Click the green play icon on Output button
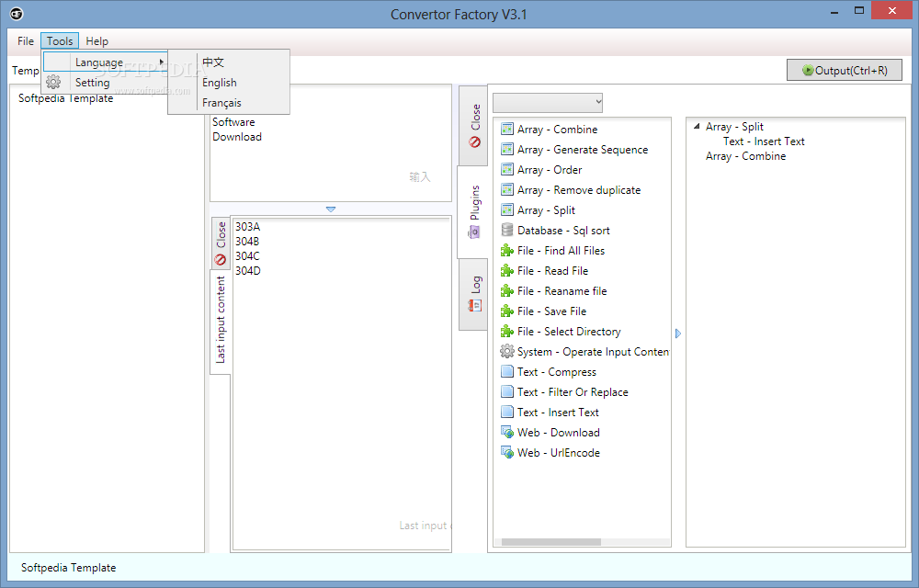 pyautogui.click(x=808, y=70)
